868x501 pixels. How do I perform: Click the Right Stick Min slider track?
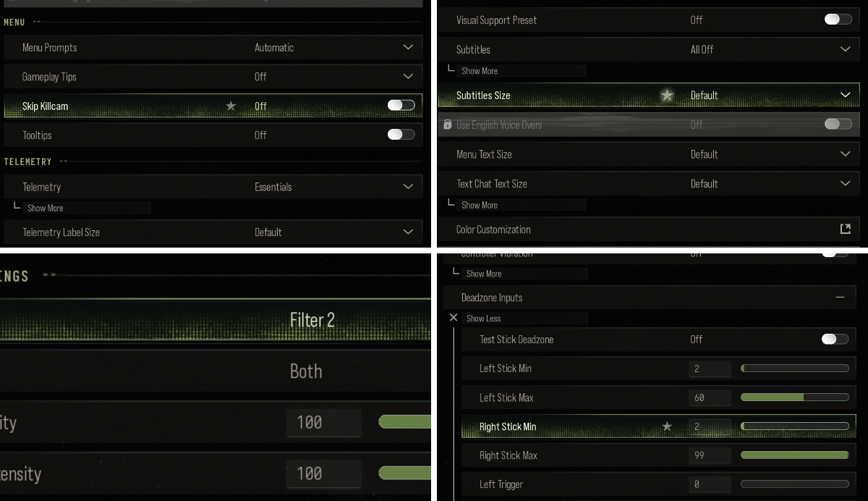coord(795,426)
